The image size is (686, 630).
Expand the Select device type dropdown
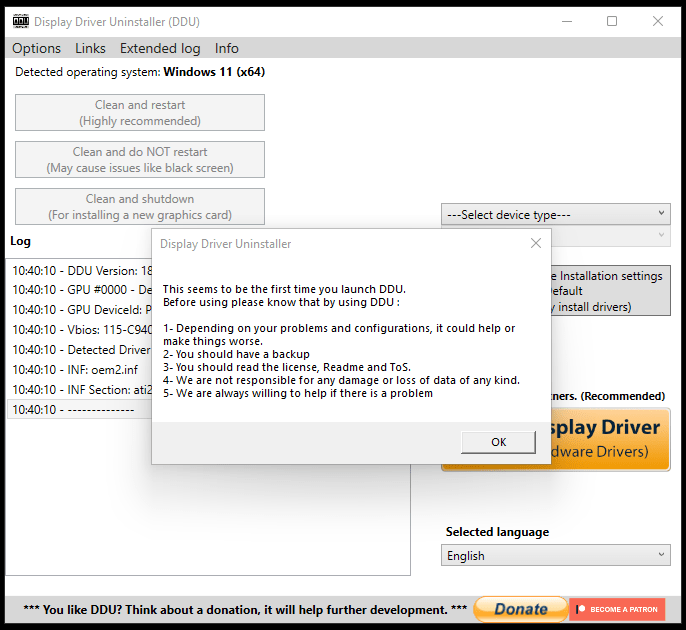(555, 214)
